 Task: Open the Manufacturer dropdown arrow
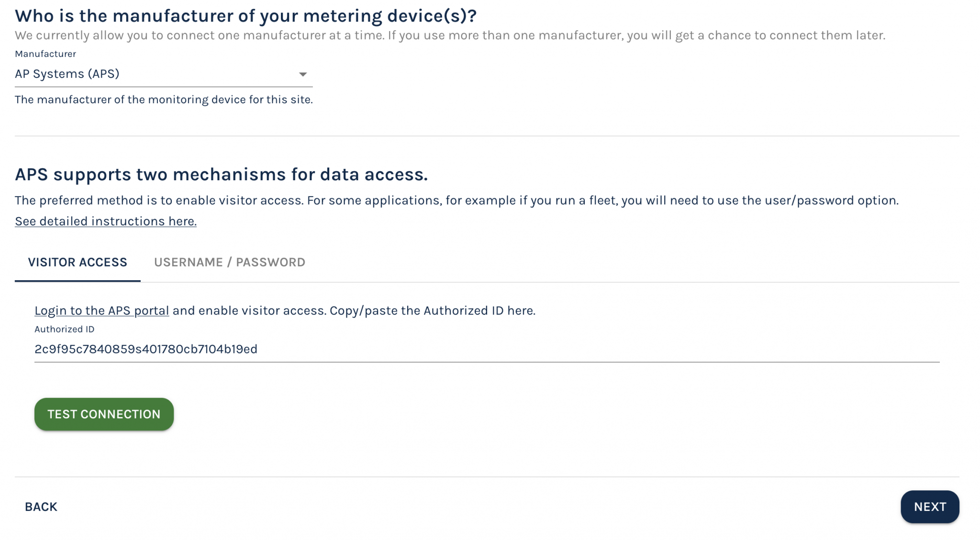[x=302, y=74]
